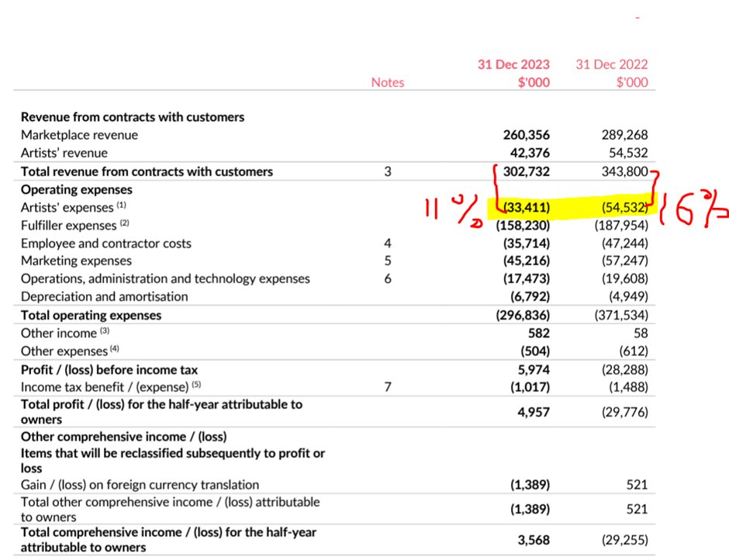Click 'Depreciation and amortisation' row label
This screenshot has width=729, height=560.
[x=105, y=296]
